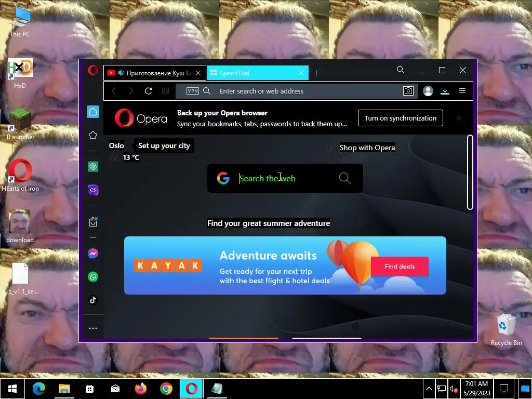Select This PC desktop icon
The image size is (532, 399).
[20, 22]
